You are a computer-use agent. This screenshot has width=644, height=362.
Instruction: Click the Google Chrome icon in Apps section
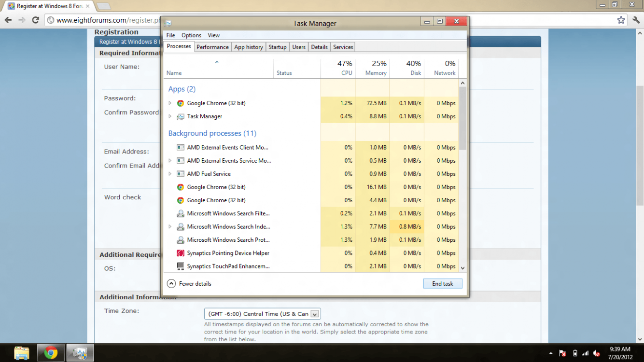pos(180,103)
